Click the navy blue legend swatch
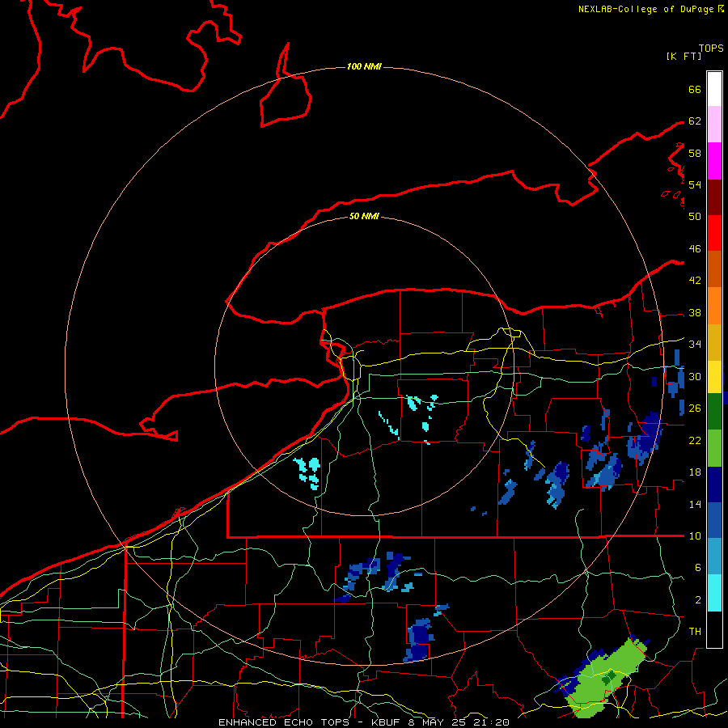This screenshot has height=728, width=728. (714, 485)
